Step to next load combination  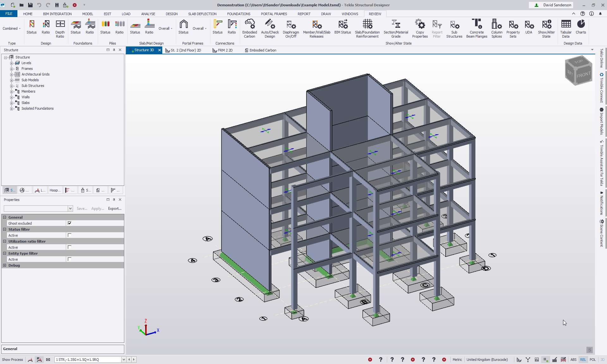point(134,360)
